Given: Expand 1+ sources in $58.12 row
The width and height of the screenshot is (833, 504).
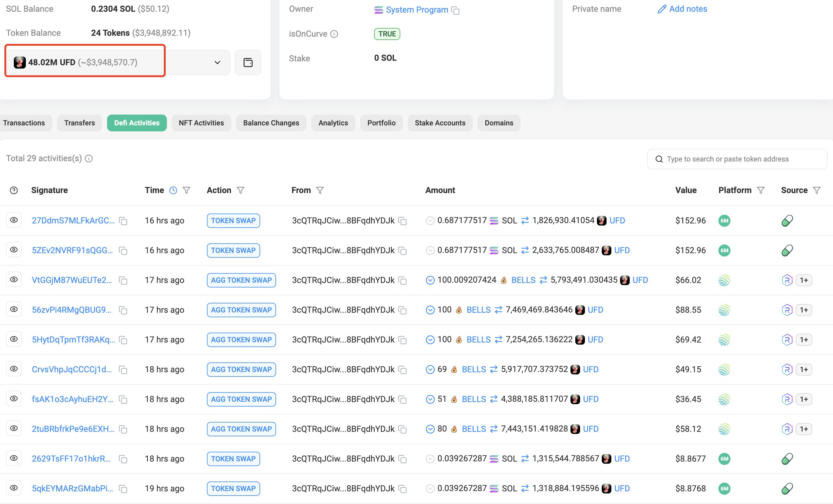Looking at the screenshot, I should tap(804, 429).
